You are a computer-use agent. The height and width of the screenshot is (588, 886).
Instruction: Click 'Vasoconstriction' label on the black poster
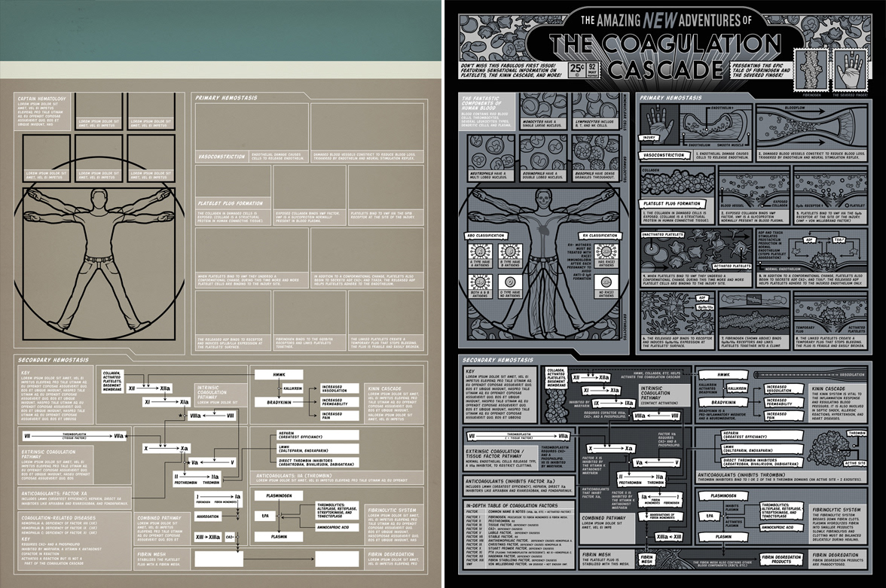[664, 155]
